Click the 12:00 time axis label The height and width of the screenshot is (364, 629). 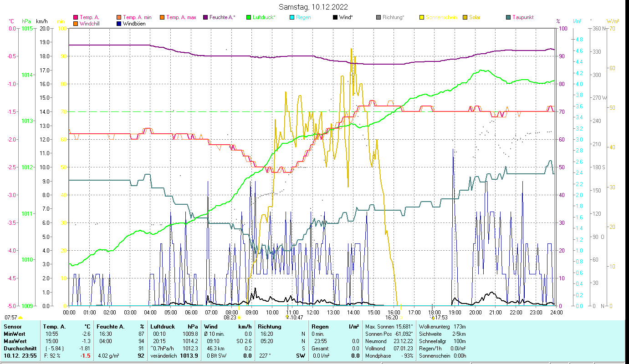coord(313,313)
